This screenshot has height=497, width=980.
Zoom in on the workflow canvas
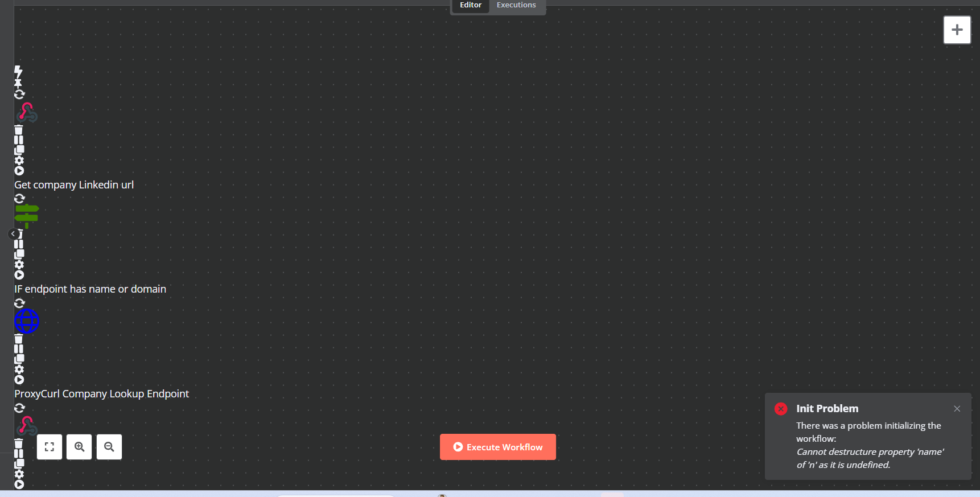pos(79,447)
